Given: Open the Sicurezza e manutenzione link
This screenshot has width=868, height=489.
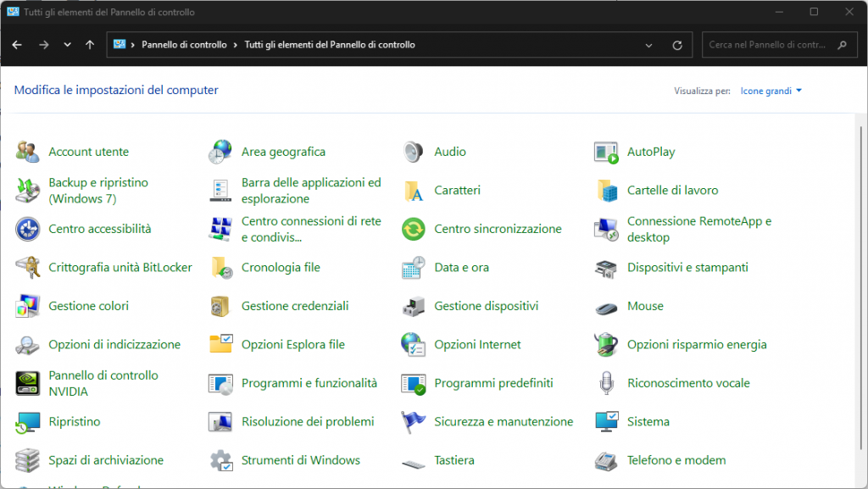Looking at the screenshot, I should [504, 422].
